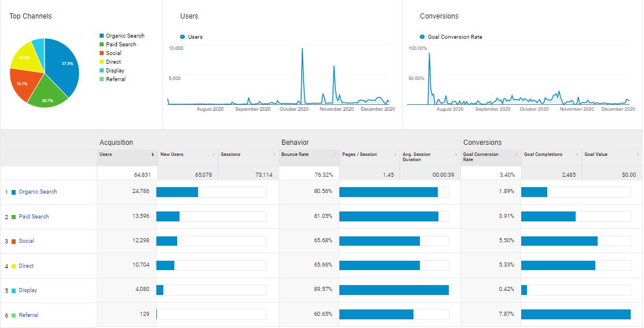
Task: Click the sort arrow in Sessions column
Action: click(275, 155)
